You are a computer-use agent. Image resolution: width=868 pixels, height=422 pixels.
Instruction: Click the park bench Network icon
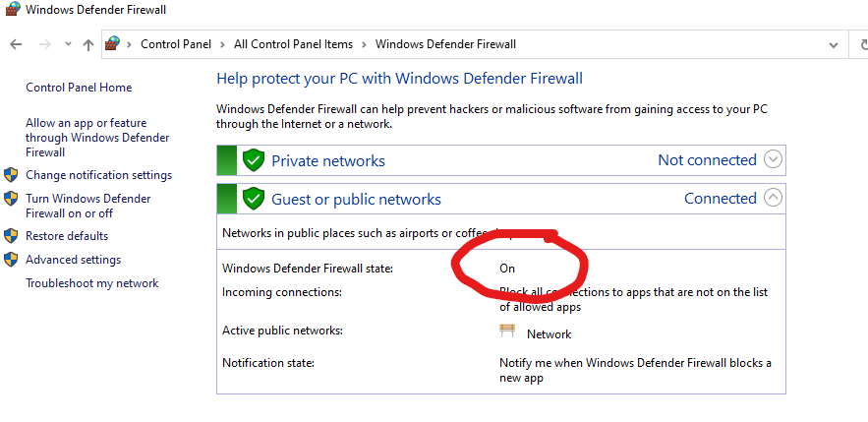pos(507,332)
